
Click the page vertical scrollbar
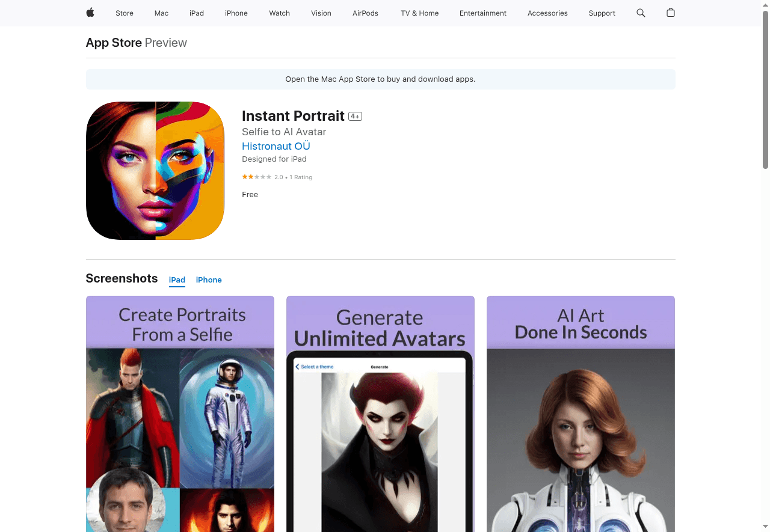[765, 90]
